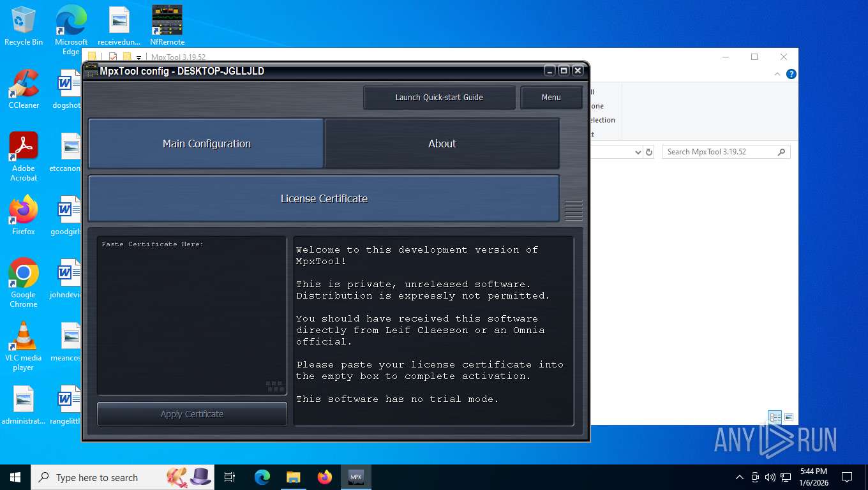The height and width of the screenshot is (490, 868).
Task: Select the administrat image file icon
Action: point(24,405)
